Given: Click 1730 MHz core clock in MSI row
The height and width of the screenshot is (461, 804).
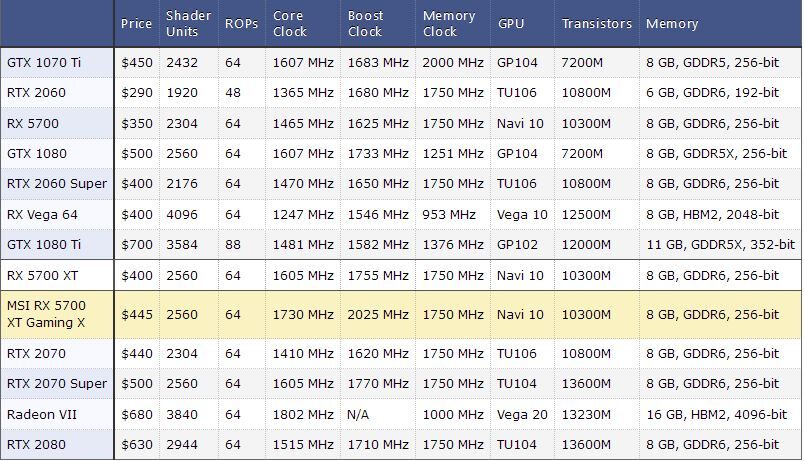Looking at the screenshot, I should tap(303, 314).
